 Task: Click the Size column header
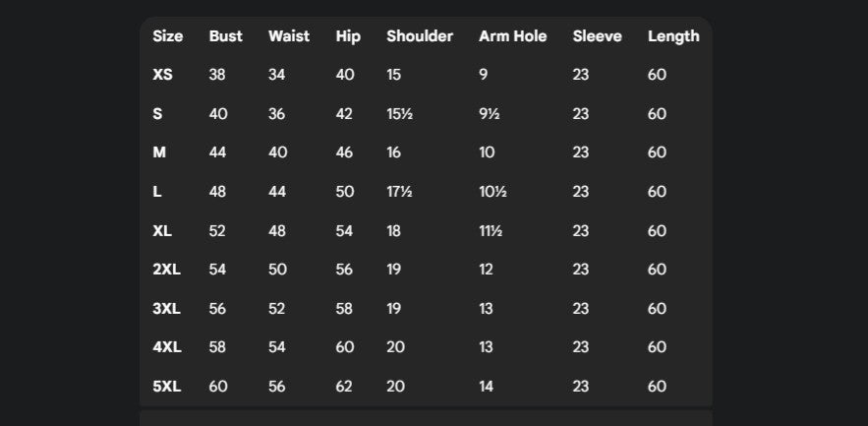167,36
